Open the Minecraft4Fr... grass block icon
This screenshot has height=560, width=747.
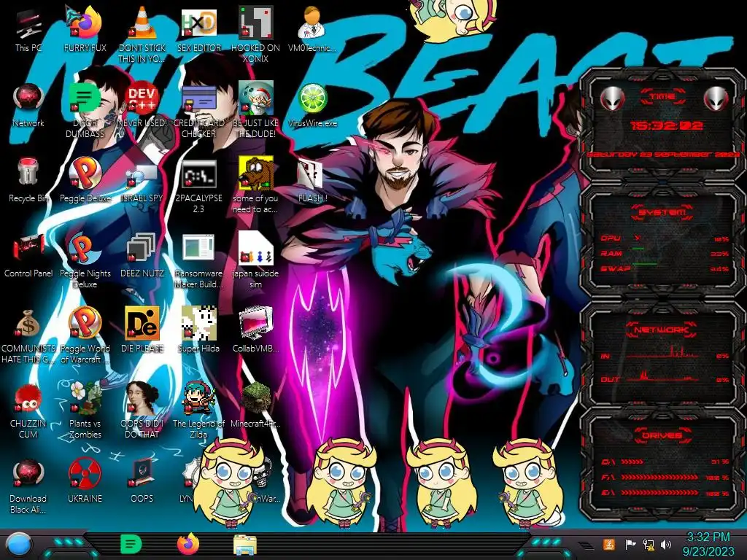pyautogui.click(x=255, y=405)
